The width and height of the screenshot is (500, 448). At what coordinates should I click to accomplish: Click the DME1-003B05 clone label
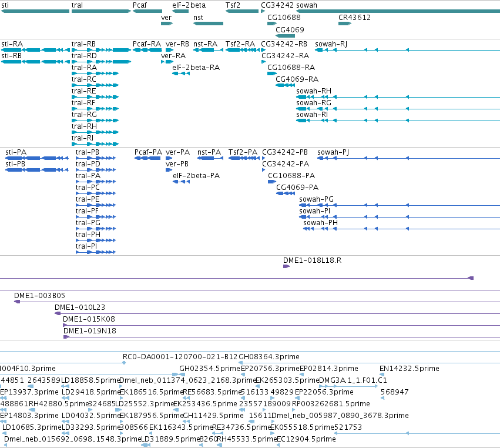coord(39,296)
